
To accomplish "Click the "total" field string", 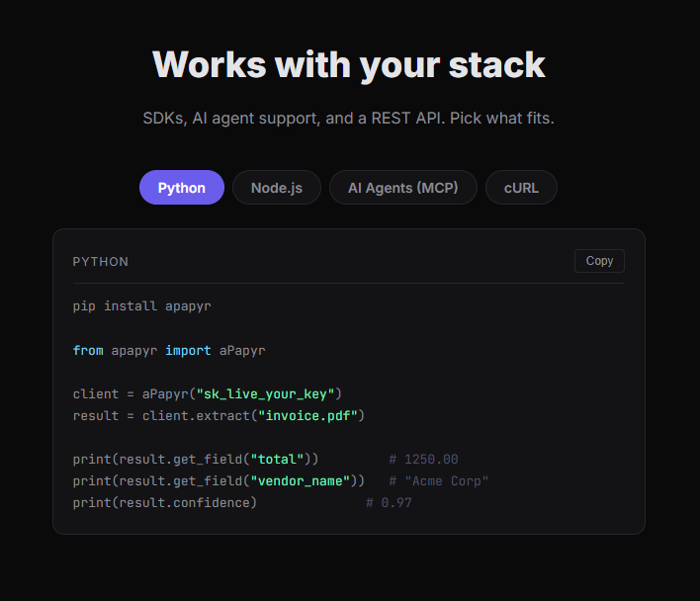I will (x=277, y=459).
